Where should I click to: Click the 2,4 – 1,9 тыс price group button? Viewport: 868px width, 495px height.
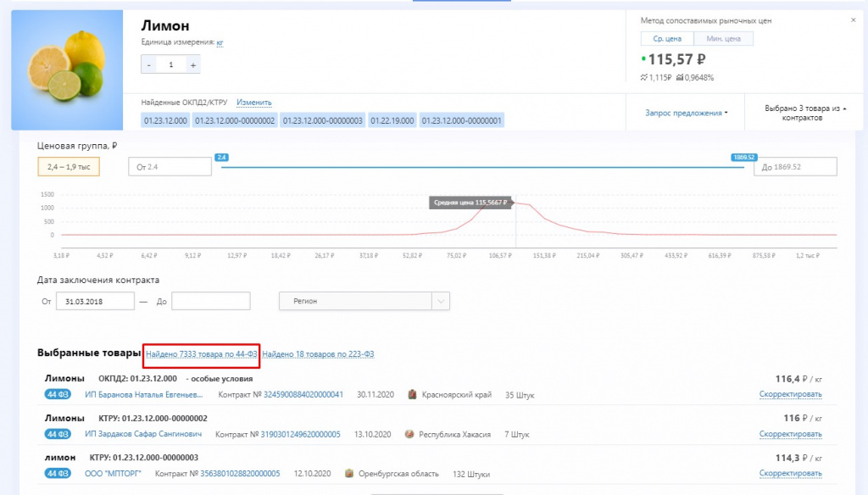[69, 167]
